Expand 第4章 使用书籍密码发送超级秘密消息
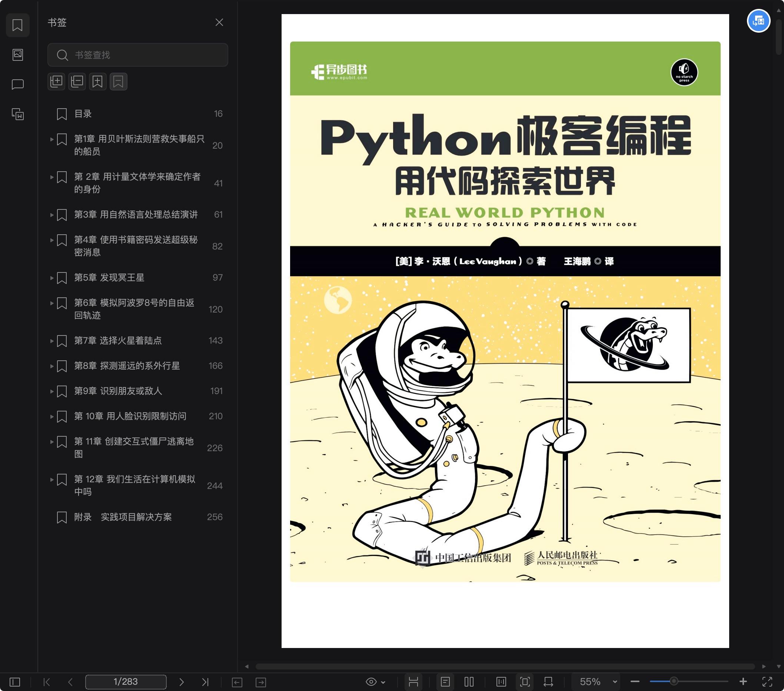This screenshot has width=784, height=691. coord(52,240)
